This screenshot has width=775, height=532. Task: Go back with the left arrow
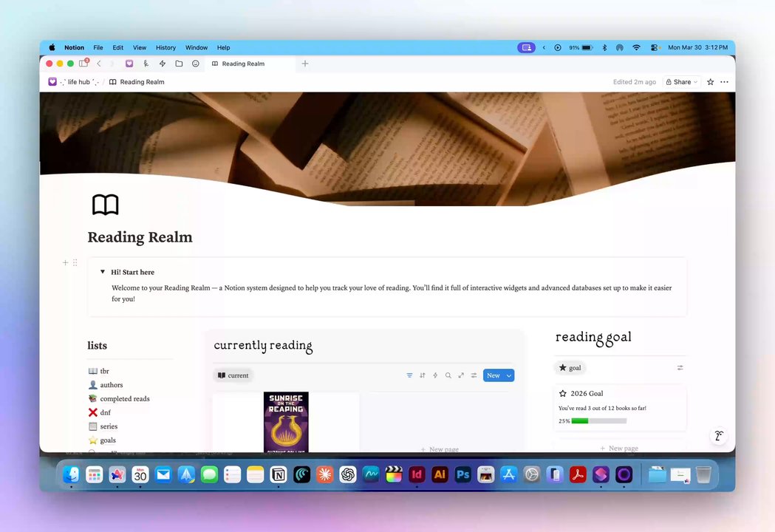coord(99,64)
